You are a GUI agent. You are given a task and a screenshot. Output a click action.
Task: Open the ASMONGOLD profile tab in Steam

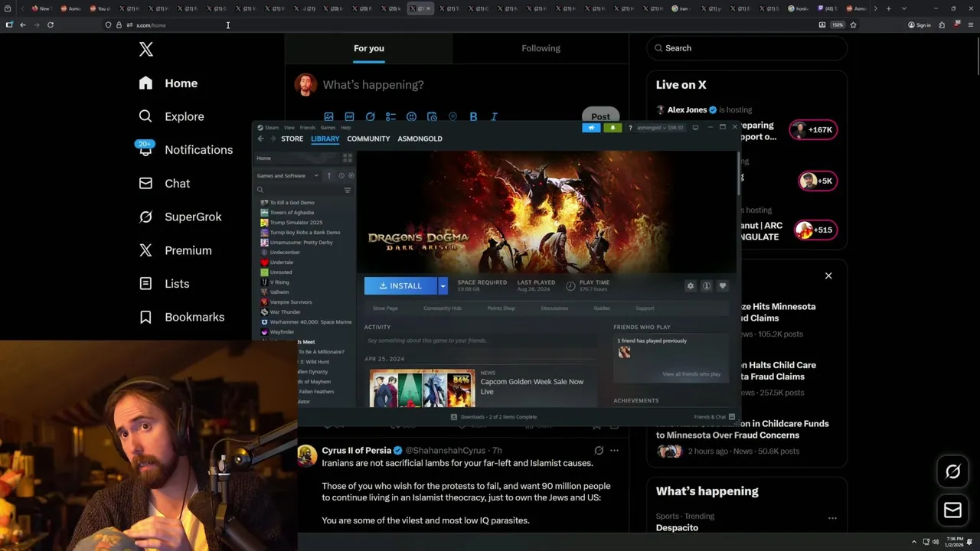(x=420, y=139)
